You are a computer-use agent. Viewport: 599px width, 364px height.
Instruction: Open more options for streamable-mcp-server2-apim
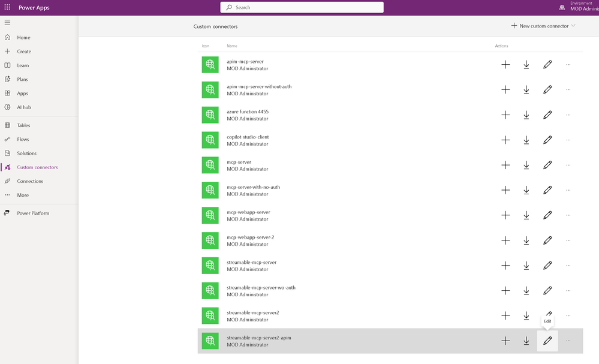tap(568, 341)
